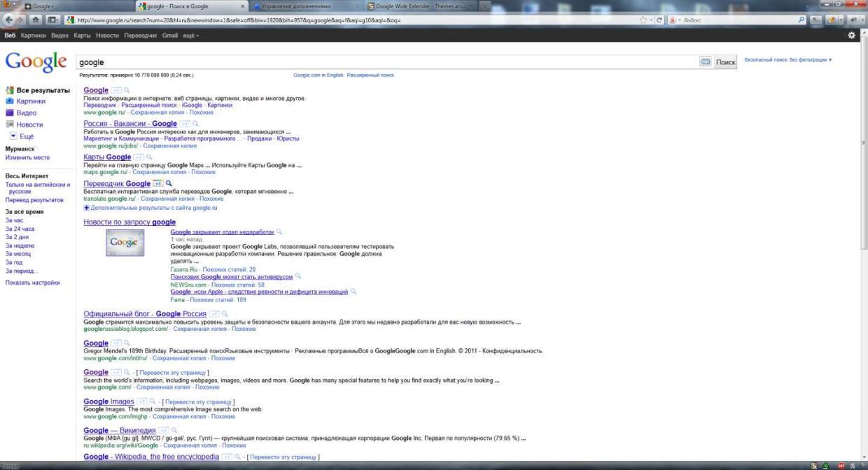The width and height of the screenshot is (868, 470).
Task: Click the Поиск search button
Action: point(725,62)
